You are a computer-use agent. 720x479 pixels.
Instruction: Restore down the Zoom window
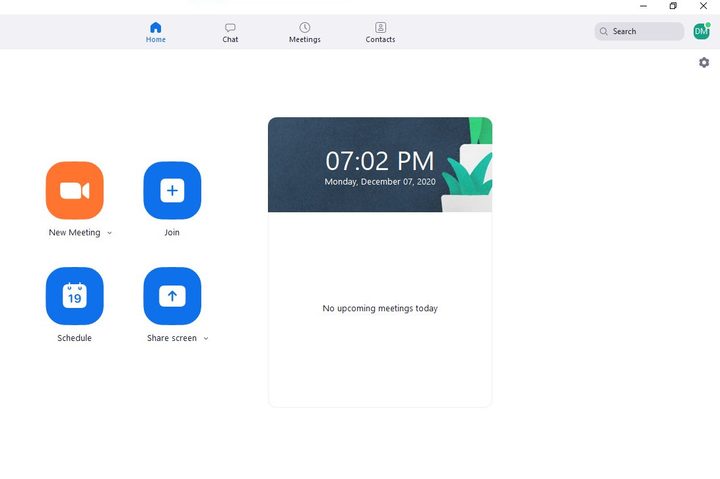pyautogui.click(x=673, y=6)
